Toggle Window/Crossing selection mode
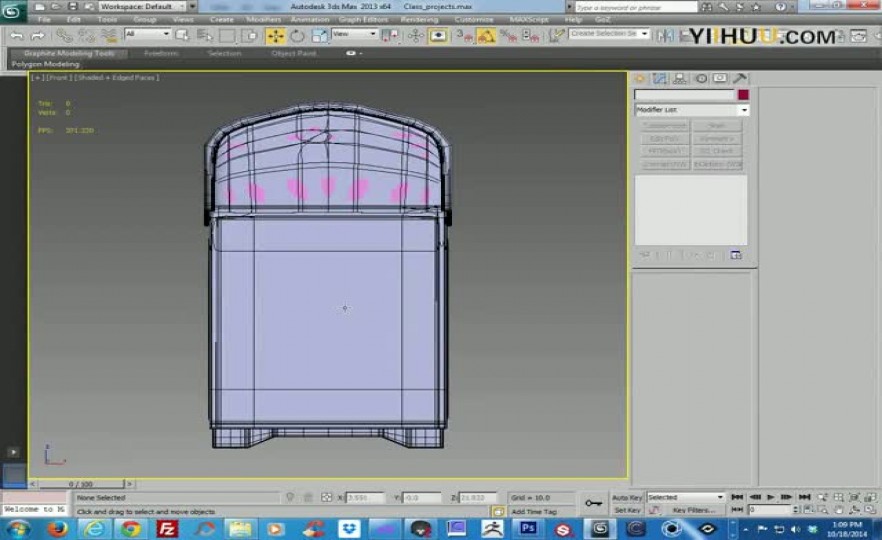 pos(249,36)
